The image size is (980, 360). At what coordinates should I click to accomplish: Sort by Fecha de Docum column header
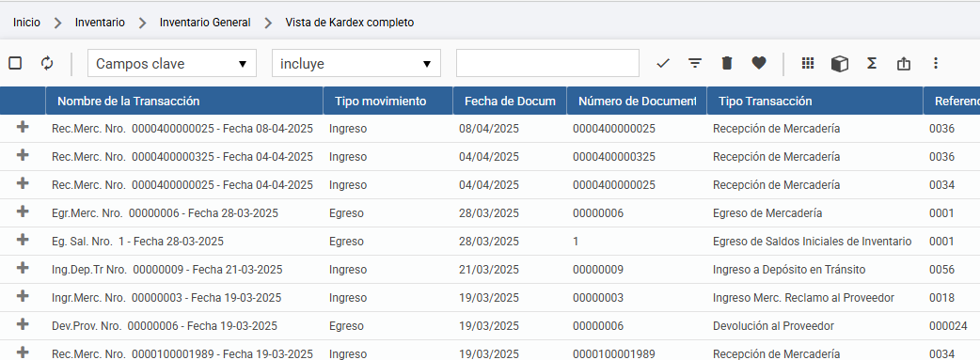(x=510, y=102)
